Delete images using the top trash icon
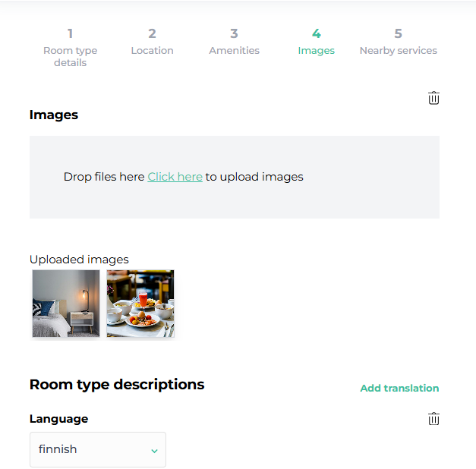This screenshot has height=469, width=476. 433,98
